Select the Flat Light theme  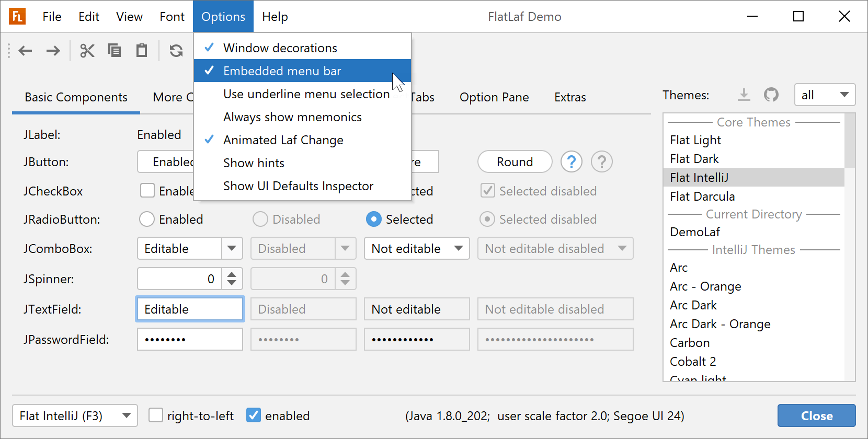pyautogui.click(x=753, y=140)
